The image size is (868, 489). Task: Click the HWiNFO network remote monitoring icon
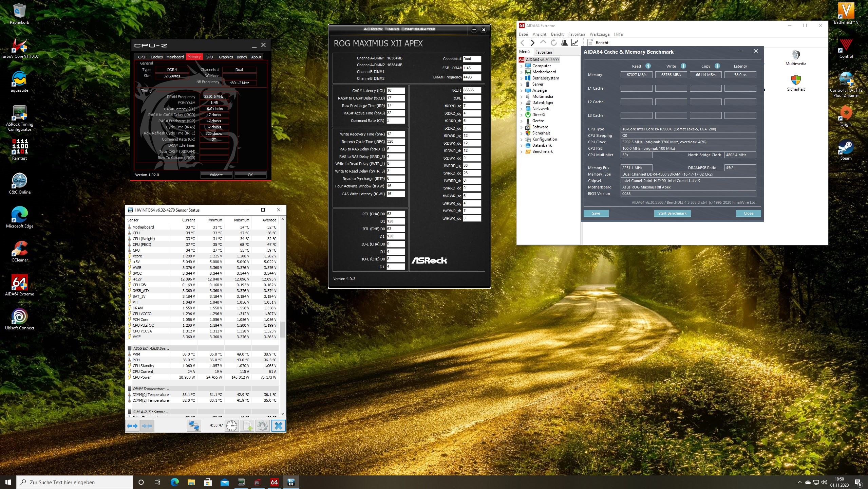pyautogui.click(x=194, y=426)
